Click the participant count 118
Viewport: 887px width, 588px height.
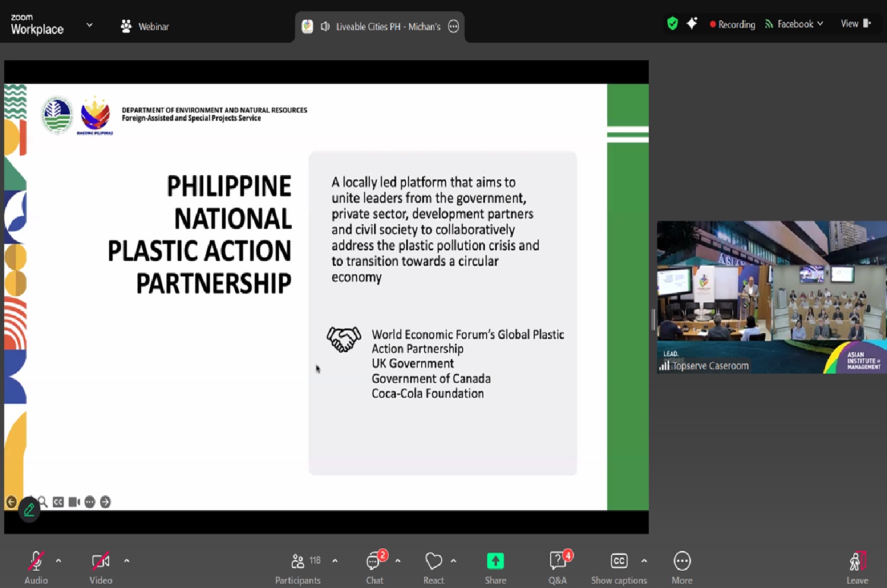[315, 560]
